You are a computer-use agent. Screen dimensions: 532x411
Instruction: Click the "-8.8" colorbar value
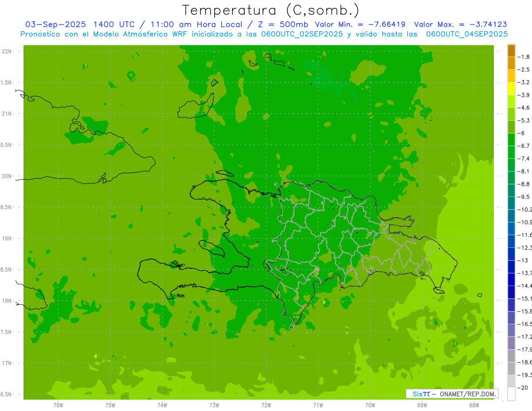tap(524, 184)
